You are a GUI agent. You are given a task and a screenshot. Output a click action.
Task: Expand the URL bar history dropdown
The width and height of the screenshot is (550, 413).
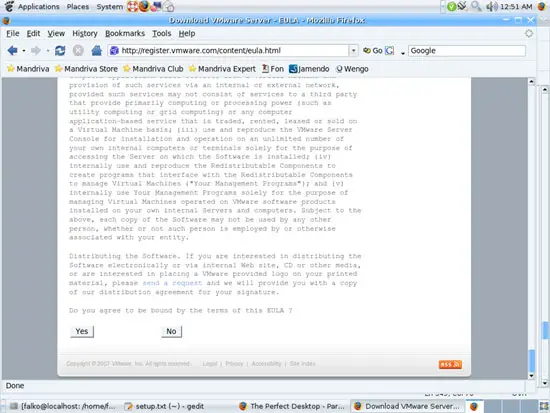click(x=354, y=51)
